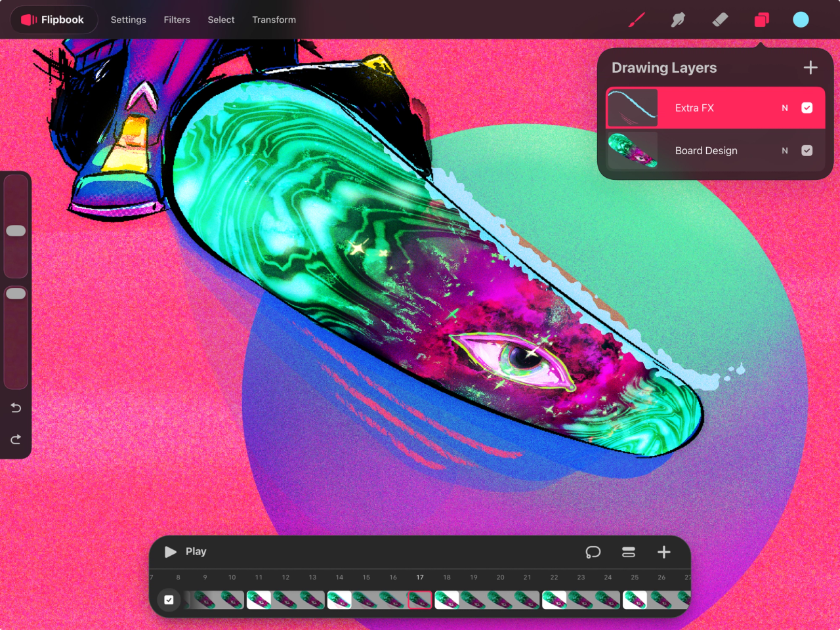Select frame 17 thumbnail in timeline
Image resolution: width=840 pixels, height=630 pixels.
click(x=420, y=599)
